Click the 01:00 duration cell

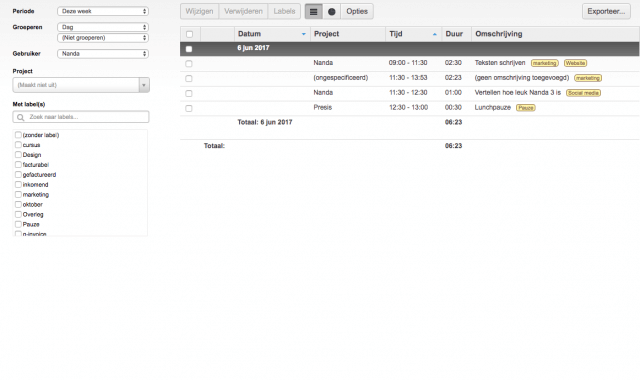point(453,93)
